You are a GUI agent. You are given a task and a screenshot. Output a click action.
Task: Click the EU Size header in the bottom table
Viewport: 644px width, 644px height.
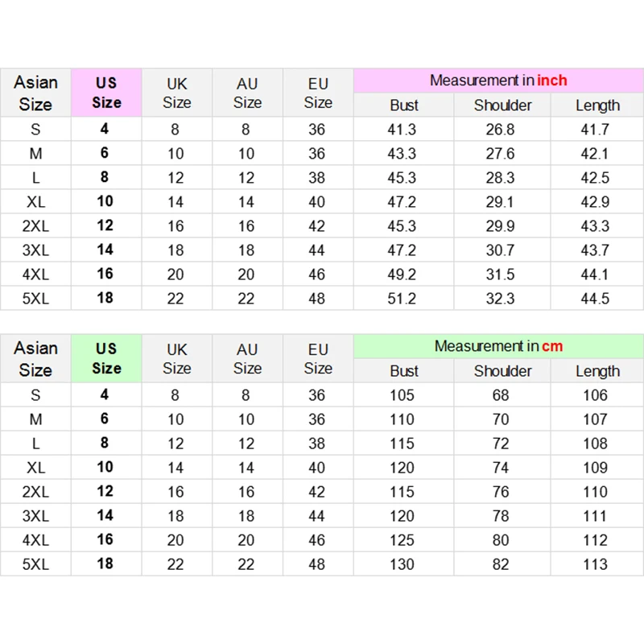pos(318,359)
